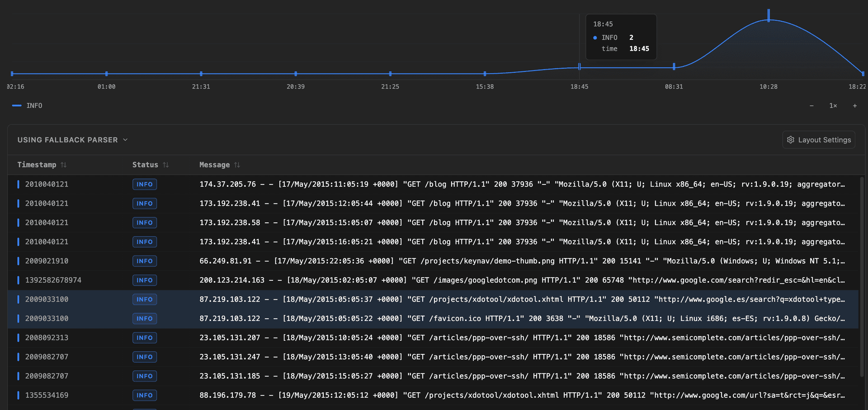
Task: Select 87.219.103.122 xdotool.xhtml message
Action: (522, 299)
